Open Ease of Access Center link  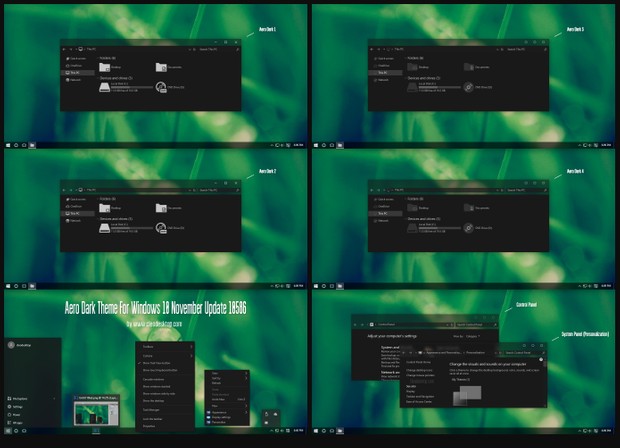pos(419,402)
